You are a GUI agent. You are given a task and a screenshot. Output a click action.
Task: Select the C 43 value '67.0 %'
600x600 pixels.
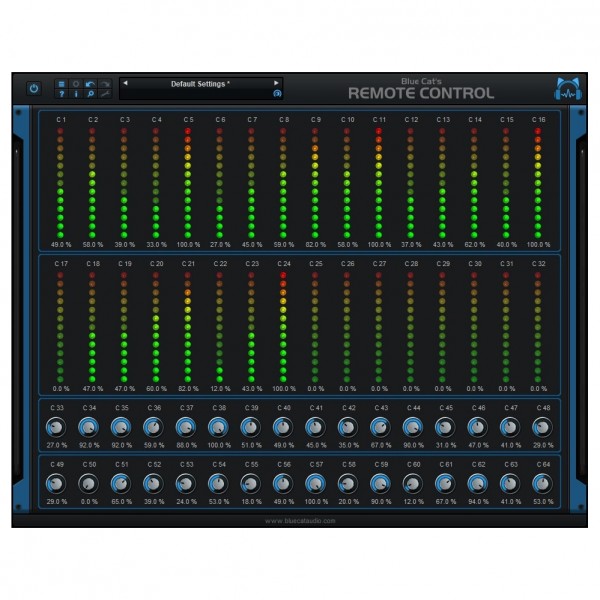pyautogui.click(x=381, y=445)
